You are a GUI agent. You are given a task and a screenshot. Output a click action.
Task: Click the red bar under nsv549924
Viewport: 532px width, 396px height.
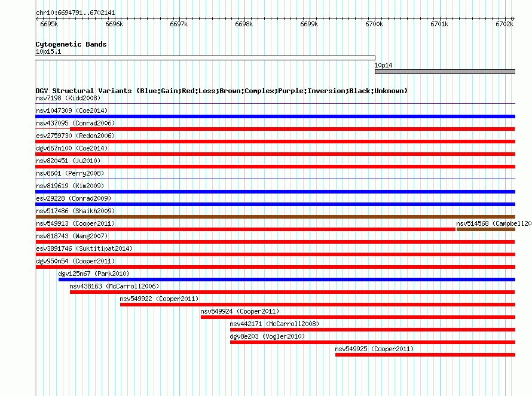tap(358, 317)
